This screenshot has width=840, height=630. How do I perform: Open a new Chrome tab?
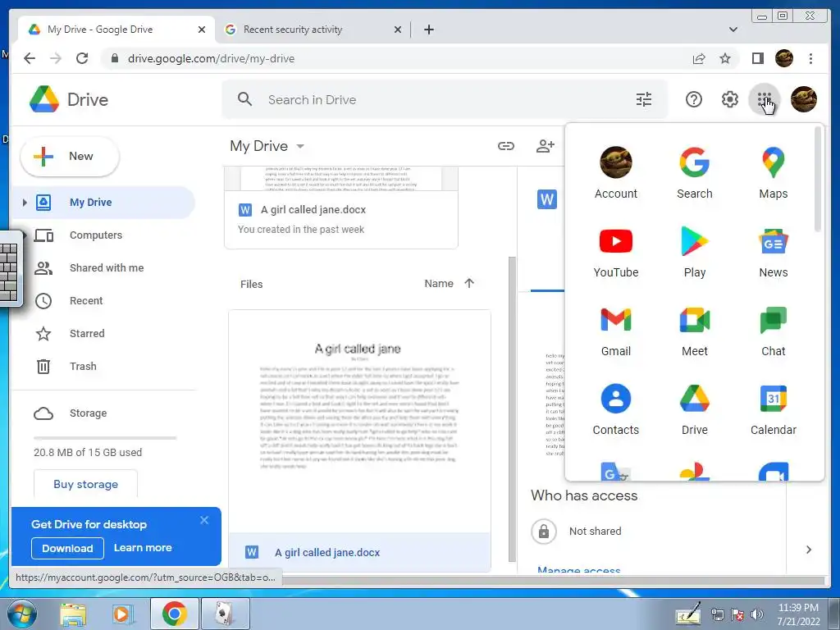point(428,30)
